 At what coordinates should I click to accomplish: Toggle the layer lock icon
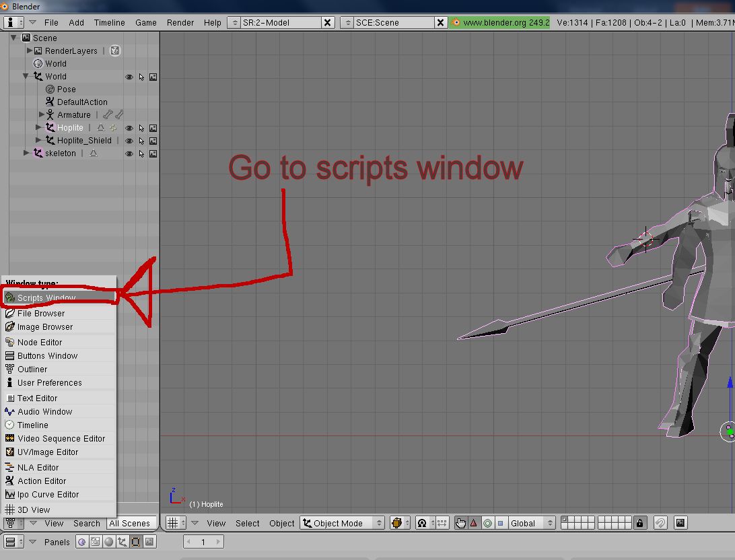point(640,523)
